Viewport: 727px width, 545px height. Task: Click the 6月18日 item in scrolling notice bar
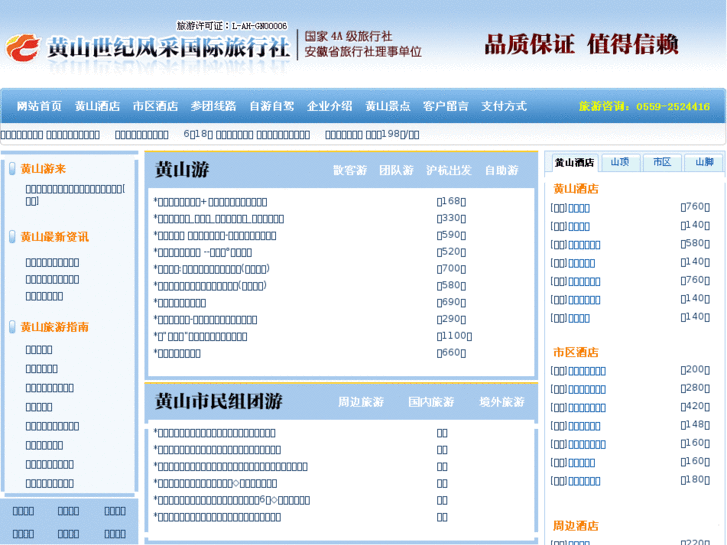coord(247,135)
